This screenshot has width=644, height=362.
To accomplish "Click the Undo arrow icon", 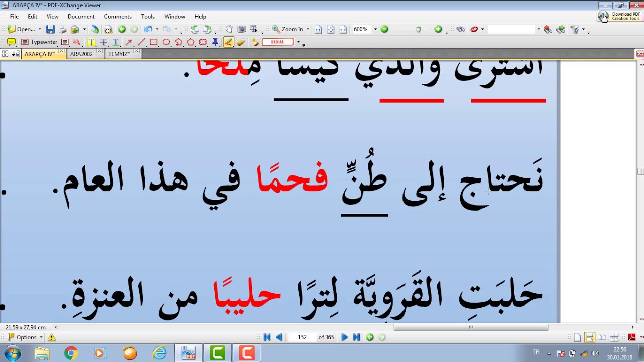I will tap(148, 29).
